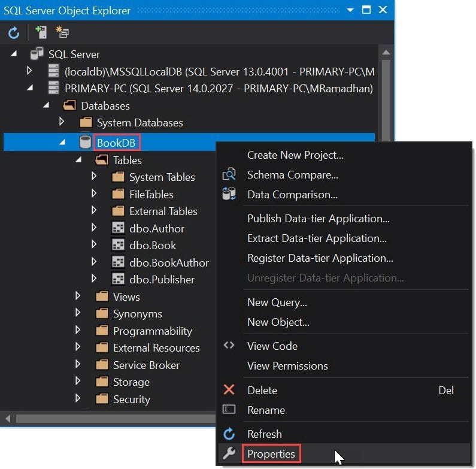This screenshot has width=476, height=469.
Task: Select the Synonyms tree node
Action: pyautogui.click(x=138, y=314)
